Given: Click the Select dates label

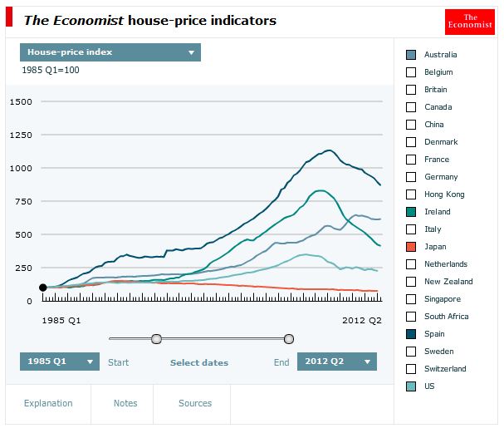Looking at the screenshot, I should (x=199, y=362).
